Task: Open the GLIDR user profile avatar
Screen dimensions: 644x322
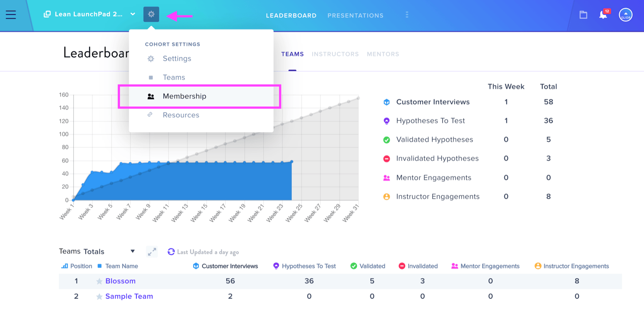Action: (x=625, y=15)
